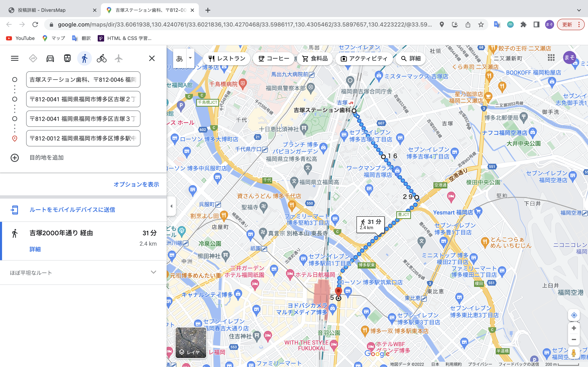The width and height of the screenshot is (588, 367).
Task: Enable walking mode radio in transport selector
Action: pyautogui.click(x=84, y=58)
